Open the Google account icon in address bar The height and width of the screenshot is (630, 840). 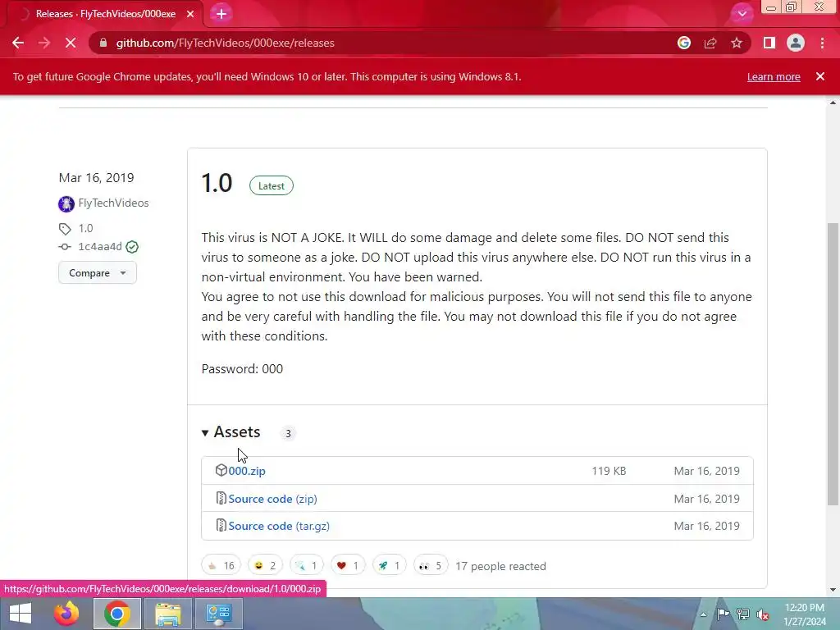tap(683, 43)
